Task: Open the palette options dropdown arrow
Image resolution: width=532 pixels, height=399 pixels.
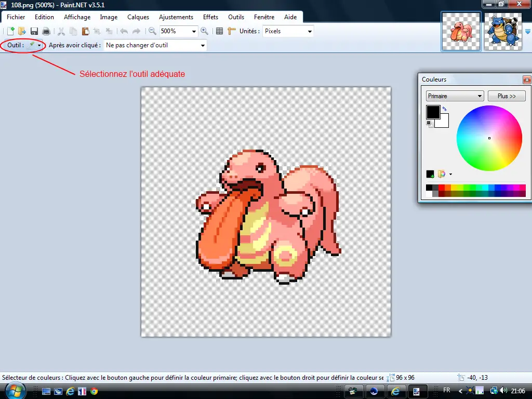Action: pyautogui.click(x=450, y=175)
